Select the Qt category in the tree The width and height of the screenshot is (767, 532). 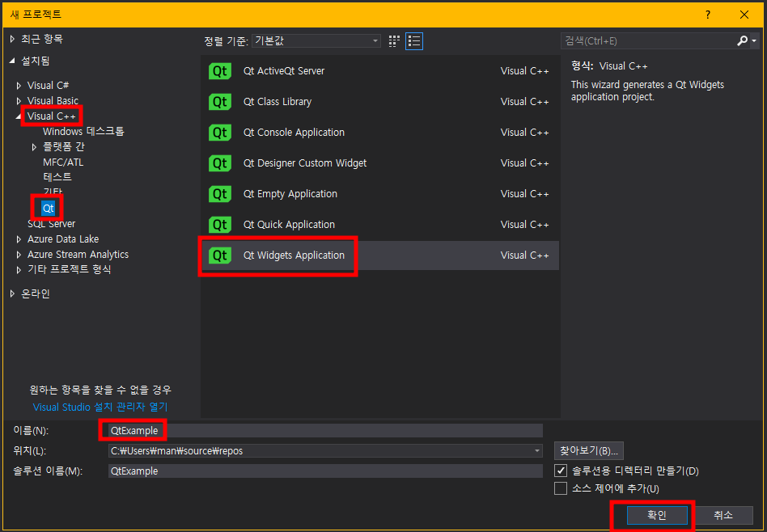pyautogui.click(x=49, y=209)
